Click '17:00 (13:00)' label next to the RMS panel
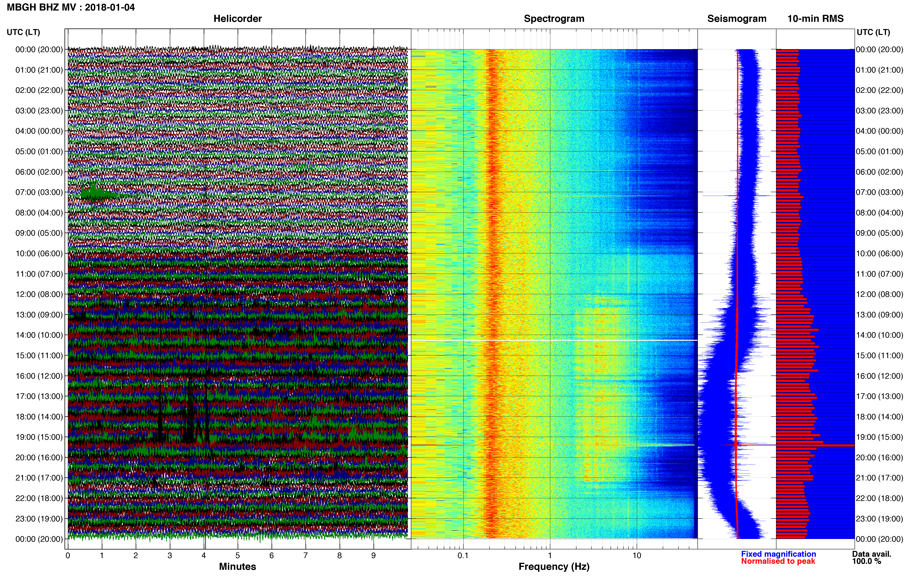Viewport: 924px width, 578px height. click(x=879, y=396)
